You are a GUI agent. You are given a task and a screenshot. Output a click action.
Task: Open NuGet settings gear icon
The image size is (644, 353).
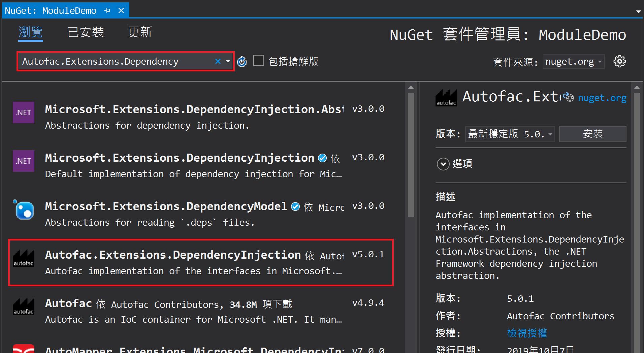point(619,61)
